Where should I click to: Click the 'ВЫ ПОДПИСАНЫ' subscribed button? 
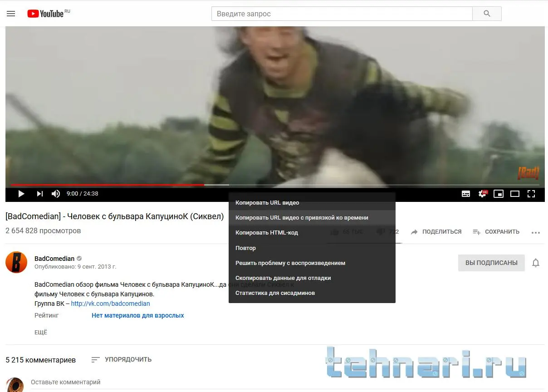point(491,263)
